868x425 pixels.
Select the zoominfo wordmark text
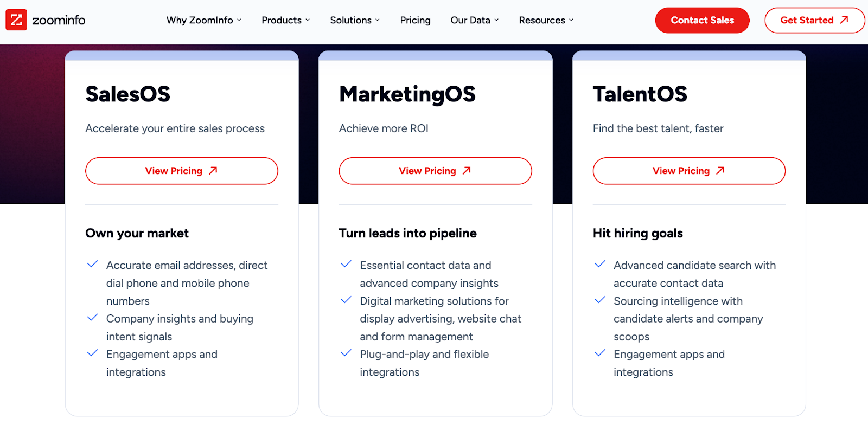pyautogui.click(x=59, y=20)
